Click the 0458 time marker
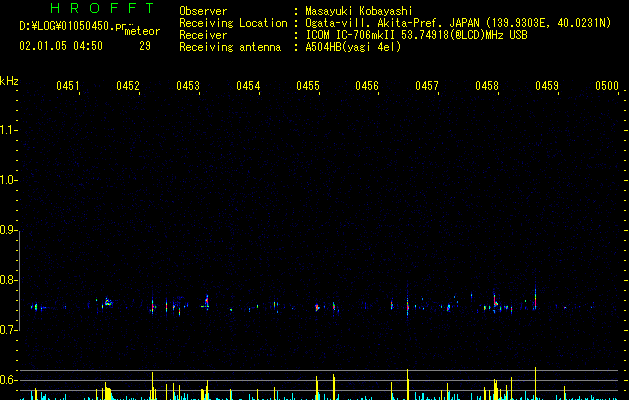 coord(487,86)
